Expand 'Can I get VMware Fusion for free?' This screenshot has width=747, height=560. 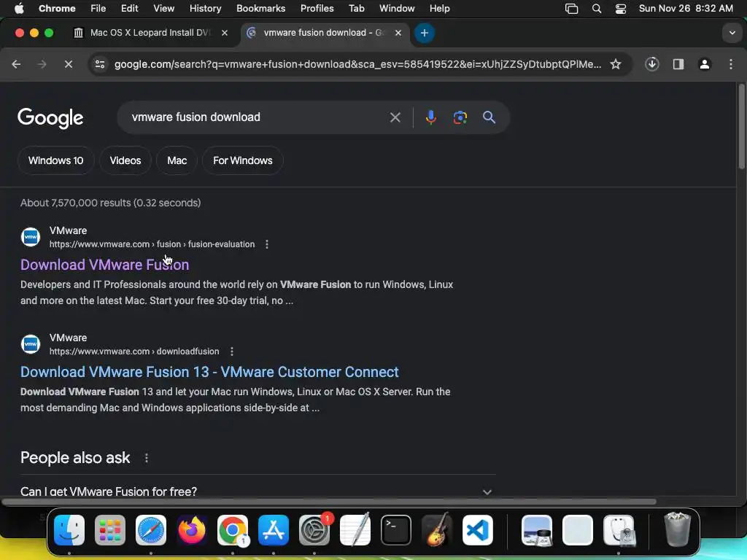[x=258, y=491]
